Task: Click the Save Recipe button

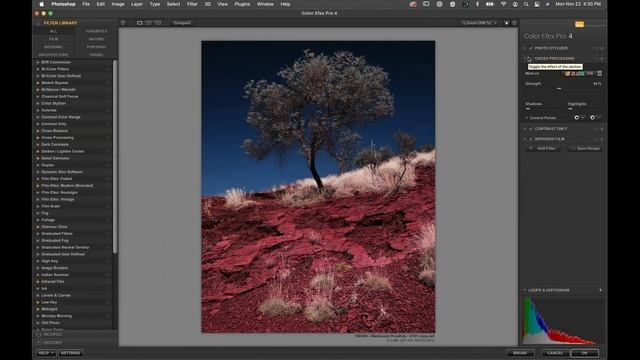Action: (585, 149)
